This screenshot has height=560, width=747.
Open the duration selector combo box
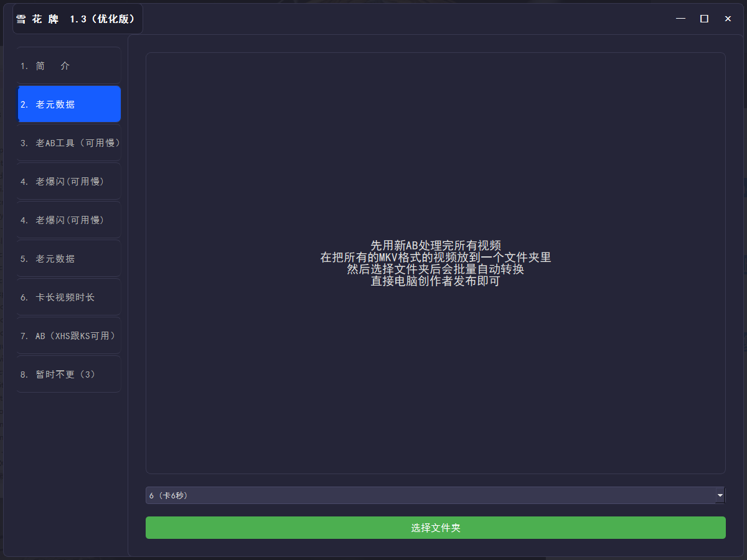pos(436,495)
